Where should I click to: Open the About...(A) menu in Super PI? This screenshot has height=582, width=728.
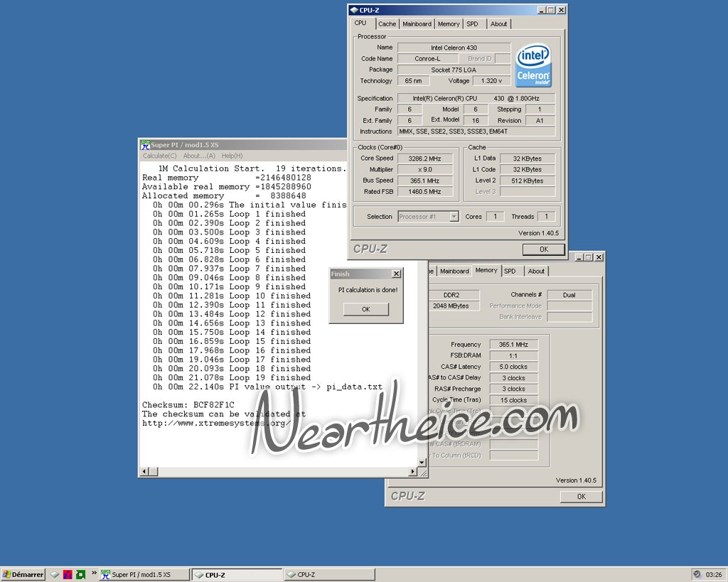pyautogui.click(x=199, y=156)
